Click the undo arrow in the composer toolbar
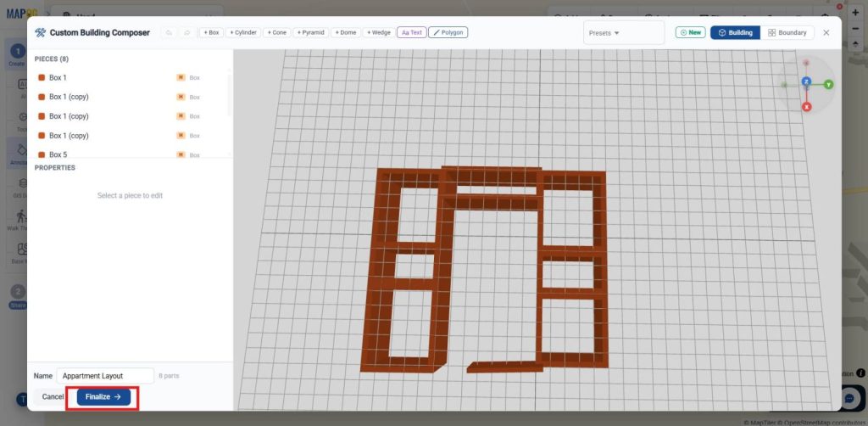 169,33
